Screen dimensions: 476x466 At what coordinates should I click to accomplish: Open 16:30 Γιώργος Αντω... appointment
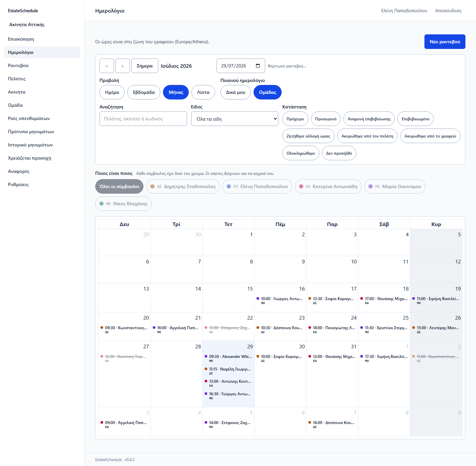point(228,396)
